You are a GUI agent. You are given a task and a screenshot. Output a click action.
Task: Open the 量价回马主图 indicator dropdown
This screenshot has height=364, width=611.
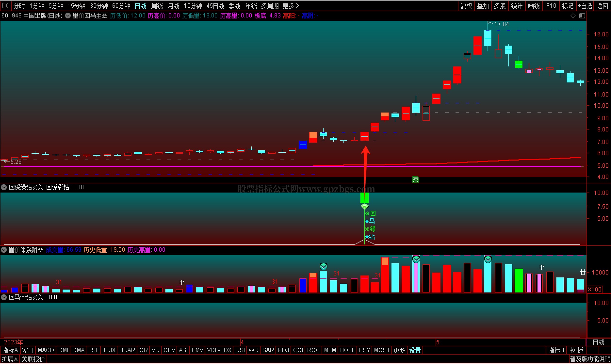click(x=68, y=16)
